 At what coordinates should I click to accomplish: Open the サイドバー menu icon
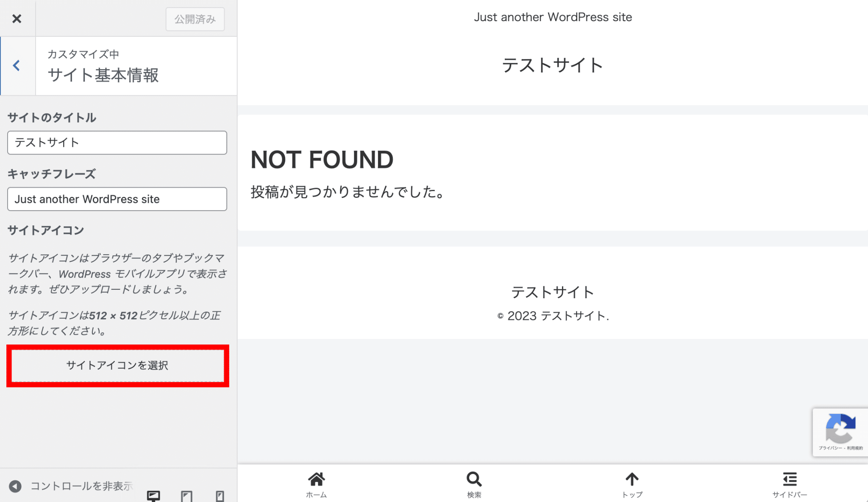pos(790,480)
